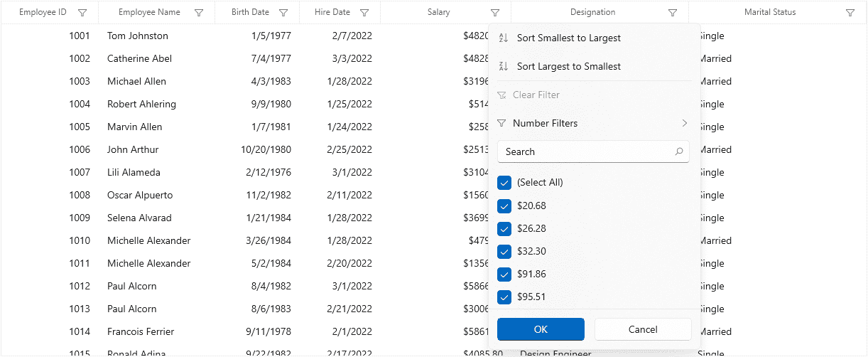Choose Sort Largest to Smallest
Image resolution: width=868 pixels, height=357 pixels.
coord(568,67)
